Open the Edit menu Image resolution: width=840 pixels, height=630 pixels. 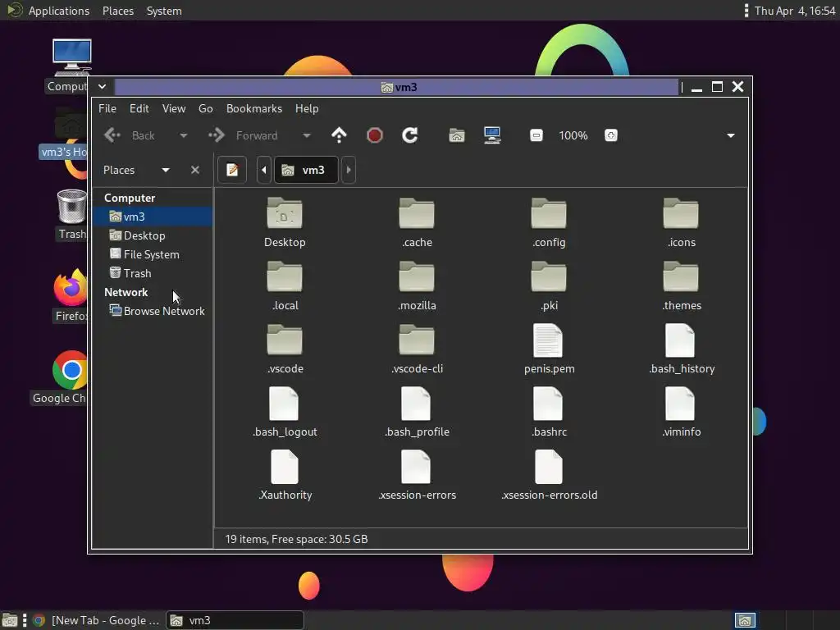139,108
